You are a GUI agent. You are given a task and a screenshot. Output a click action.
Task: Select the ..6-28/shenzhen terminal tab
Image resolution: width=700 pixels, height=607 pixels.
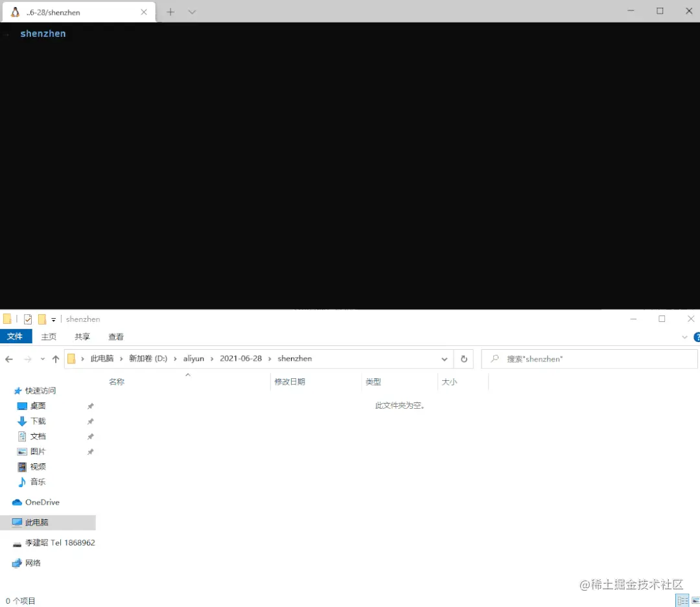79,12
